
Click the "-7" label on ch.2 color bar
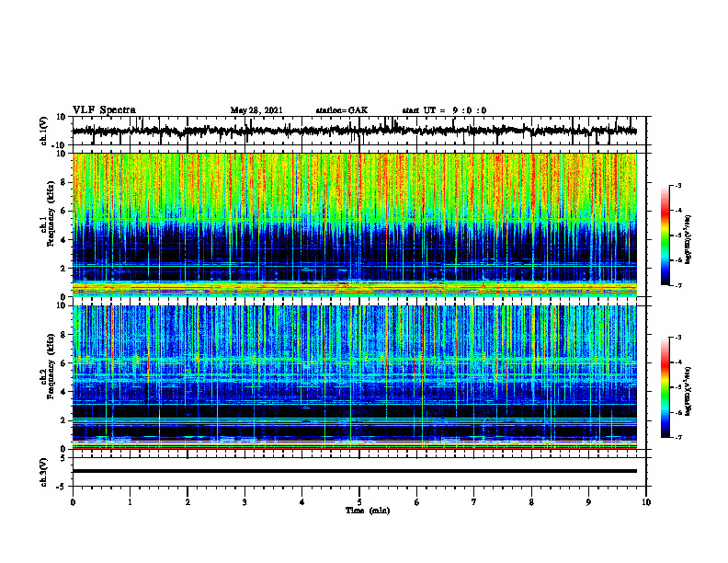pos(678,437)
